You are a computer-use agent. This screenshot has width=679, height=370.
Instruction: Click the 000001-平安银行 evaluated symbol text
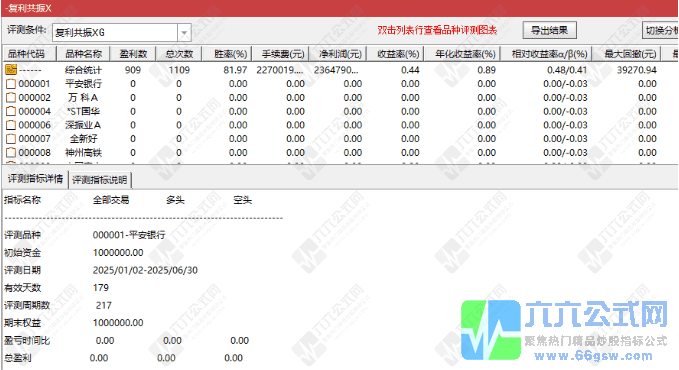(x=129, y=235)
